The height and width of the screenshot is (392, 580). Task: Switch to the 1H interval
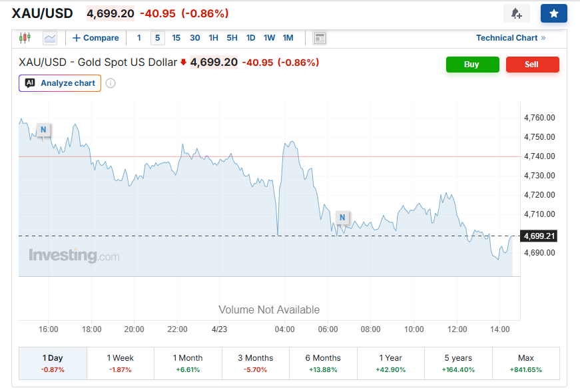pyautogui.click(x=213, y=38)
